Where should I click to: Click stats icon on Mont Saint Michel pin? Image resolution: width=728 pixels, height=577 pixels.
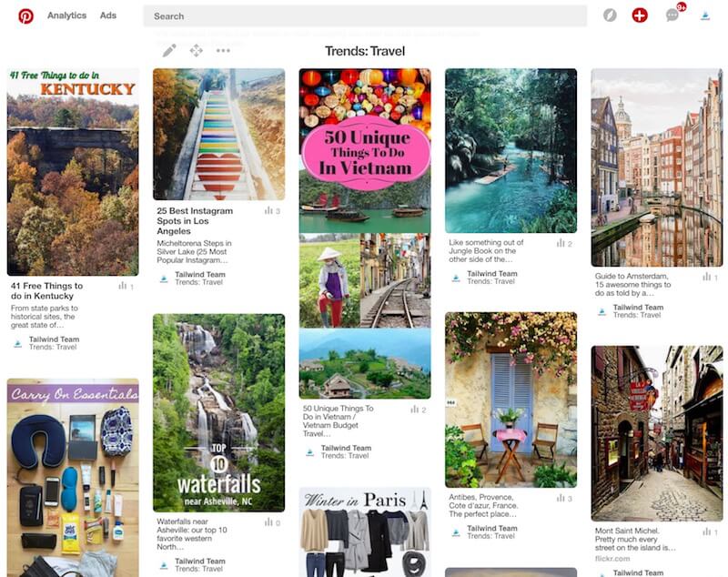pyautogui.click(x=707, y=532)
